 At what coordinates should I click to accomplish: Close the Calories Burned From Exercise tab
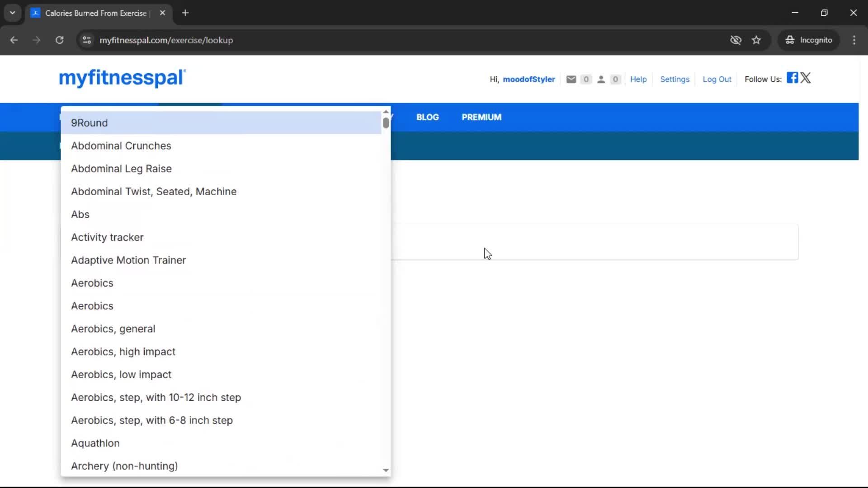click(162, 13)
